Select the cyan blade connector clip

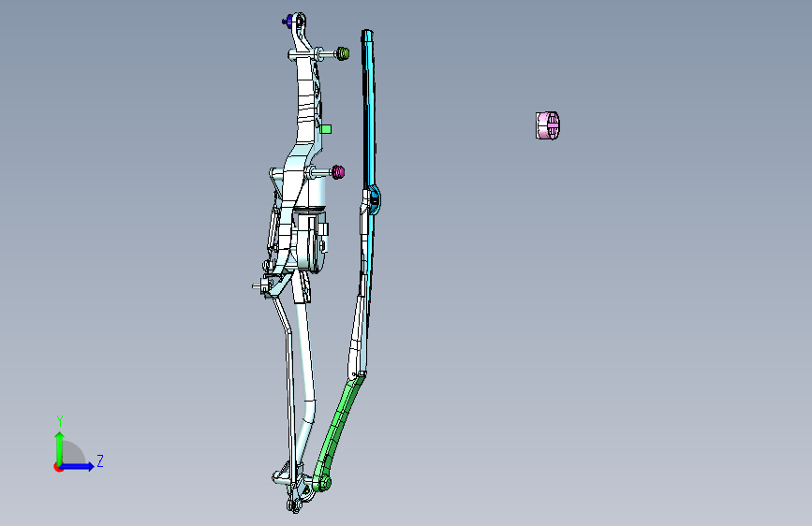[375, 200]
